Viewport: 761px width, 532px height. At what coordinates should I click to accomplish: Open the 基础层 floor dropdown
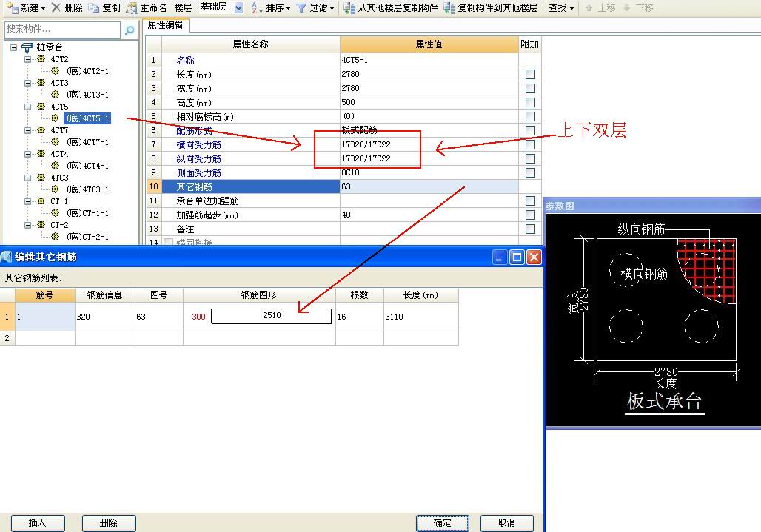238,7
